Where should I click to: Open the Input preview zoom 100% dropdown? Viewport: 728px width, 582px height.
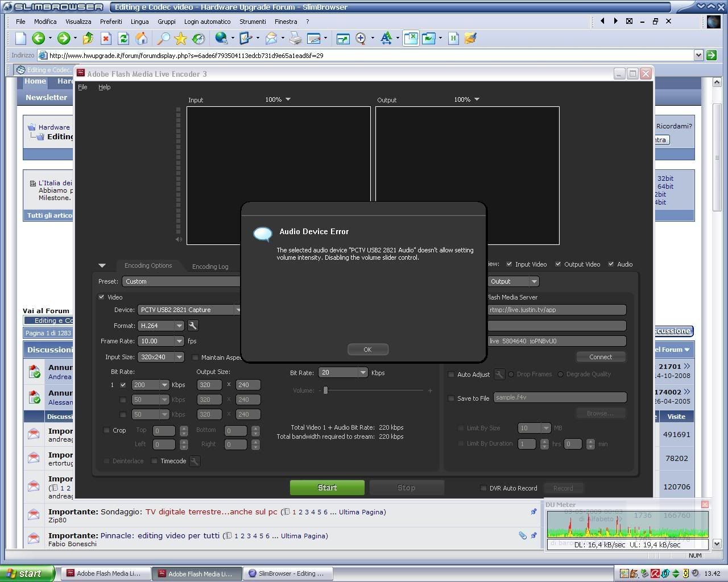click(278, 99)
